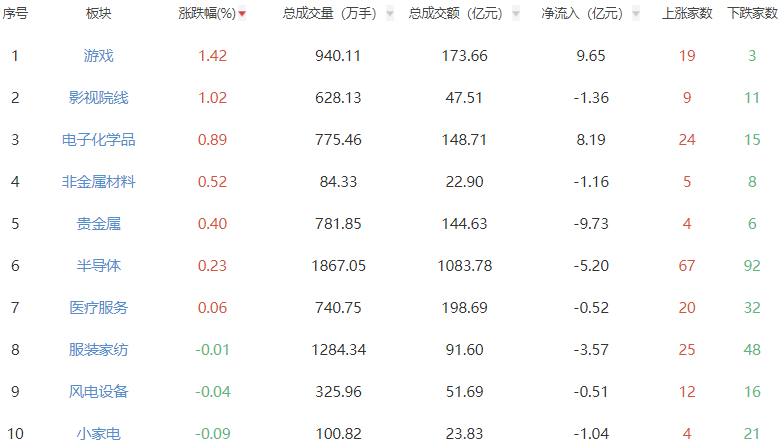Click the 上涨家数 column header
This screenshot has height=448, width=780.
pos(687,14)
